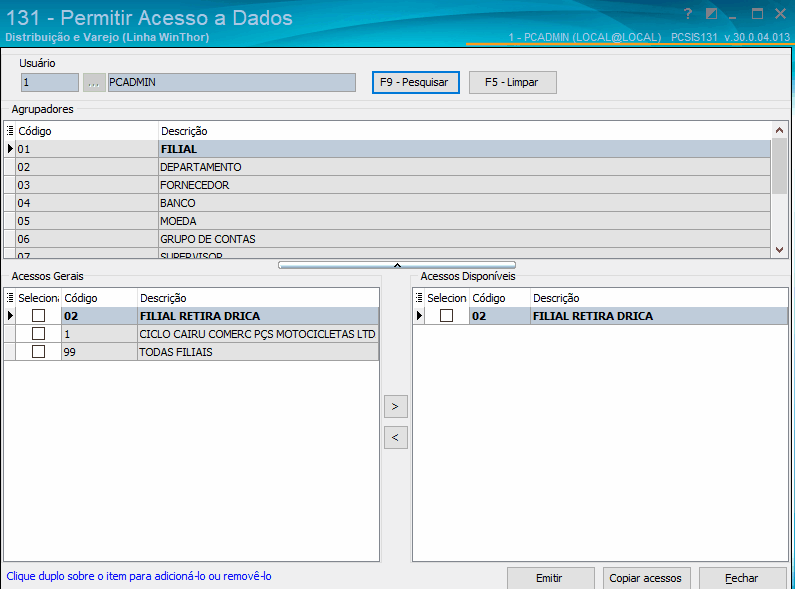
Task: Click the user lookup ellipsis button
Action: pos(94,83)
